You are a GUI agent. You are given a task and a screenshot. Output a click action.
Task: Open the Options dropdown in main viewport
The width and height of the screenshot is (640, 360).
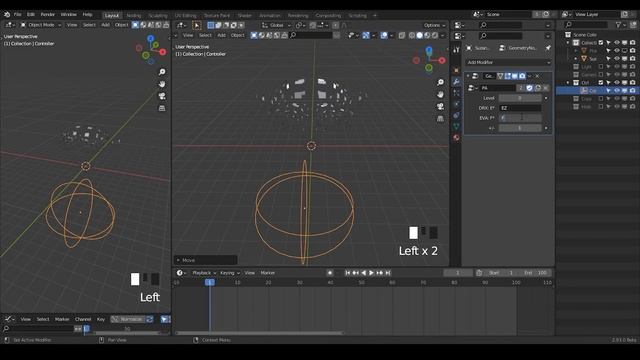[434, 25]
